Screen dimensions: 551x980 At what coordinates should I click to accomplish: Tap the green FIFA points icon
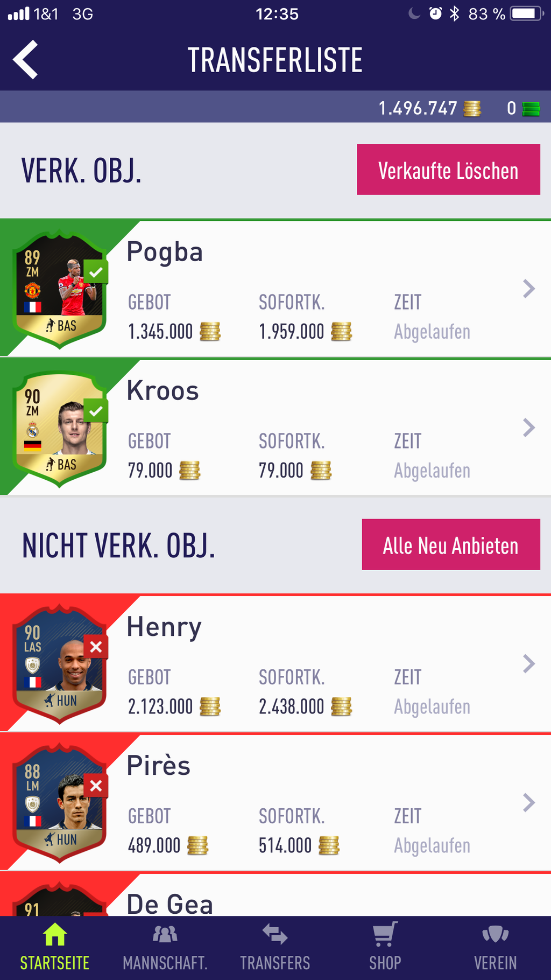531,109
